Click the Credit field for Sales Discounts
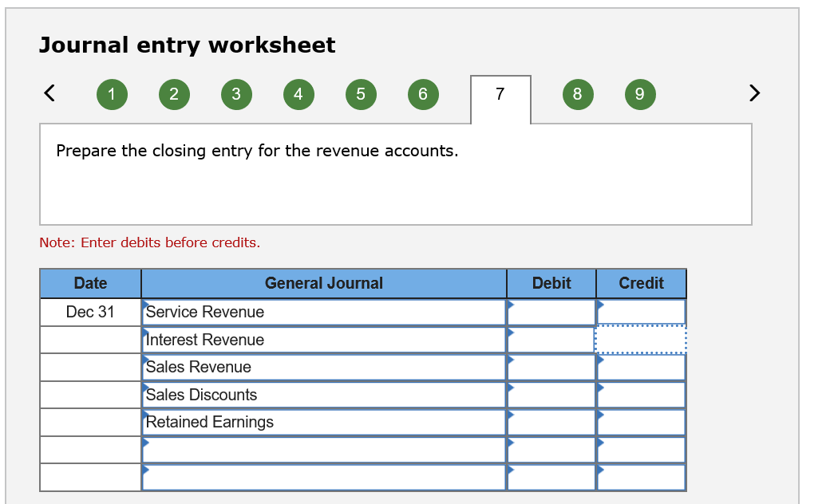This screenshot has height=504, width=838. point(642,395)
